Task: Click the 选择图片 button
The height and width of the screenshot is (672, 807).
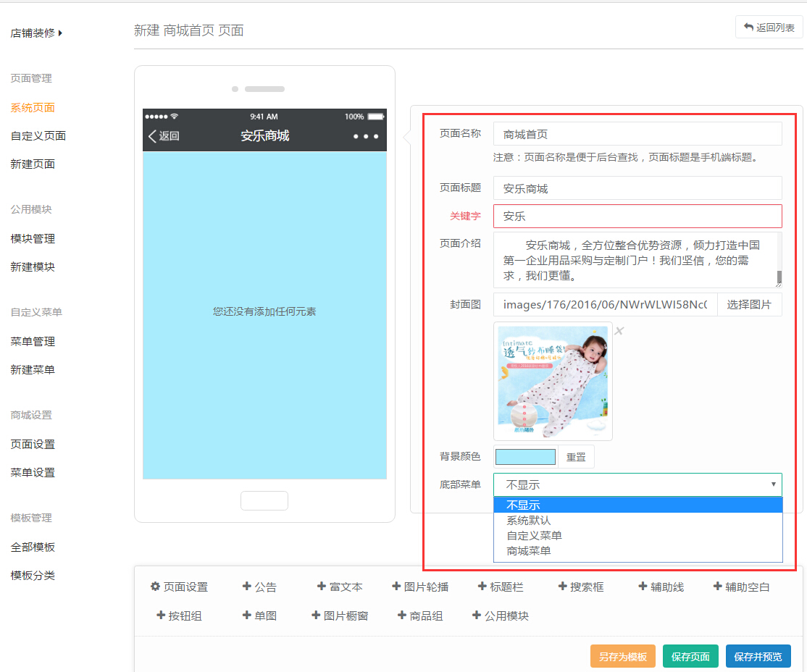Action: [749, 304]
